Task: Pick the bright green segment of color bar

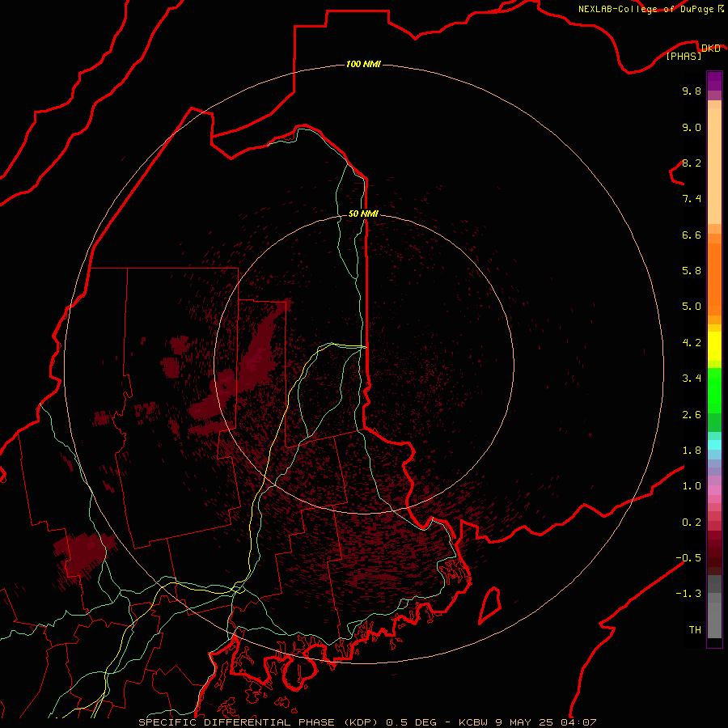Action: (714, 390)
